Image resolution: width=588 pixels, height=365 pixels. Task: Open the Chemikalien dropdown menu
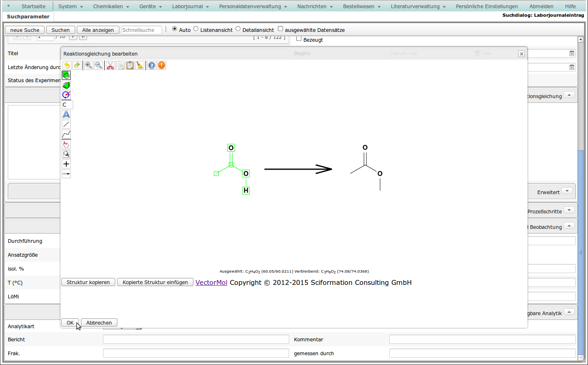click(x=111, y=7)
